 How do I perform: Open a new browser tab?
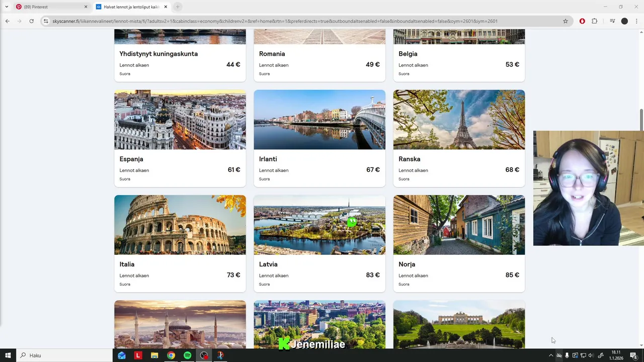coord(178,7)
